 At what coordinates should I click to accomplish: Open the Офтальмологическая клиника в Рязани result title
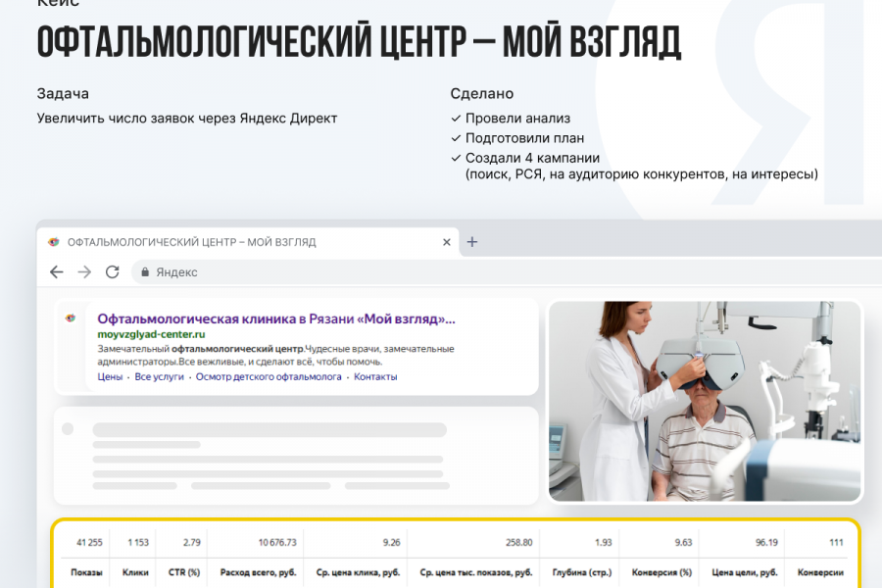pyautogui.click(x=276, y=319)
